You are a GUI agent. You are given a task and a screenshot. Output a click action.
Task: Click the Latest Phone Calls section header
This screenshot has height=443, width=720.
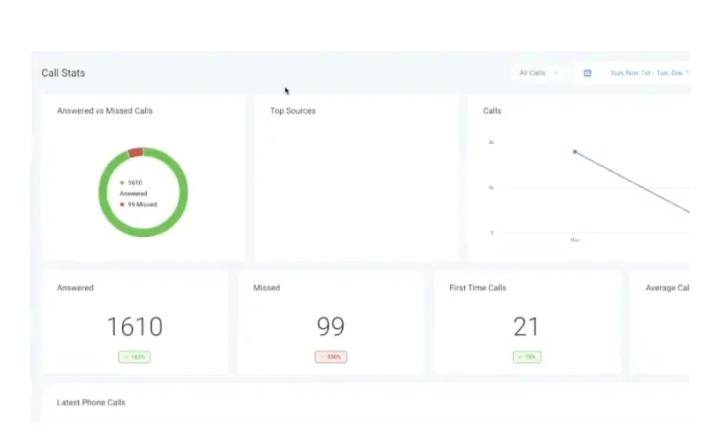tap(91, 402)
